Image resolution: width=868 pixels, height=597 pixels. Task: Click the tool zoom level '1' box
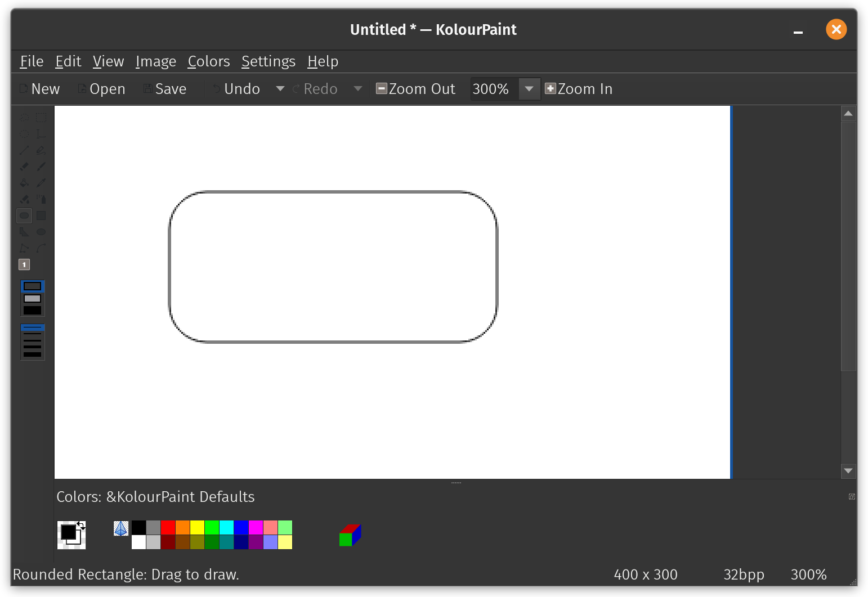pyautogui.click(x=24, y=264)
